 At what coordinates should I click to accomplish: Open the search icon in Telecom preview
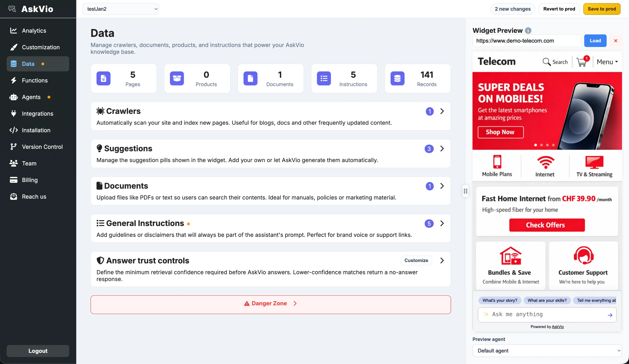(x=547, y=62)
